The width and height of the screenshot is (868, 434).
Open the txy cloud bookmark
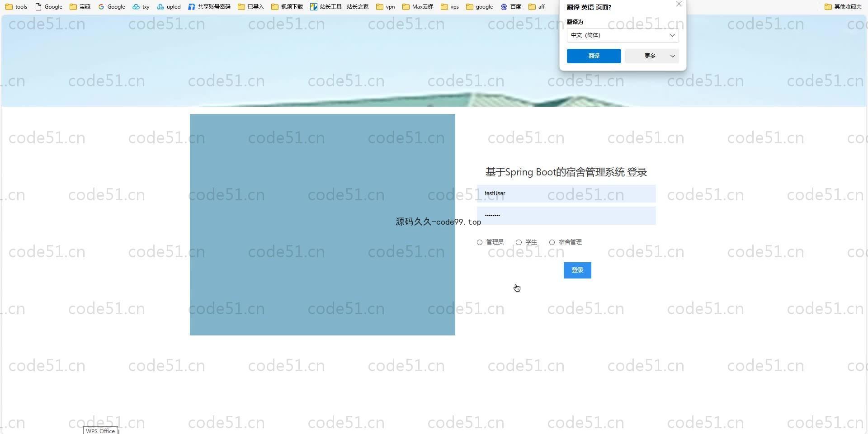[141, 7]
